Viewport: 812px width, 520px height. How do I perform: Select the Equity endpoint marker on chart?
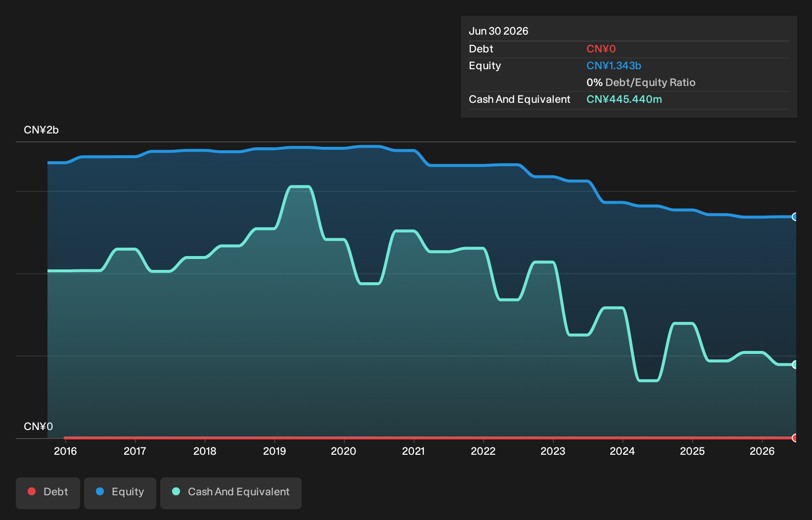coord(795,217)
